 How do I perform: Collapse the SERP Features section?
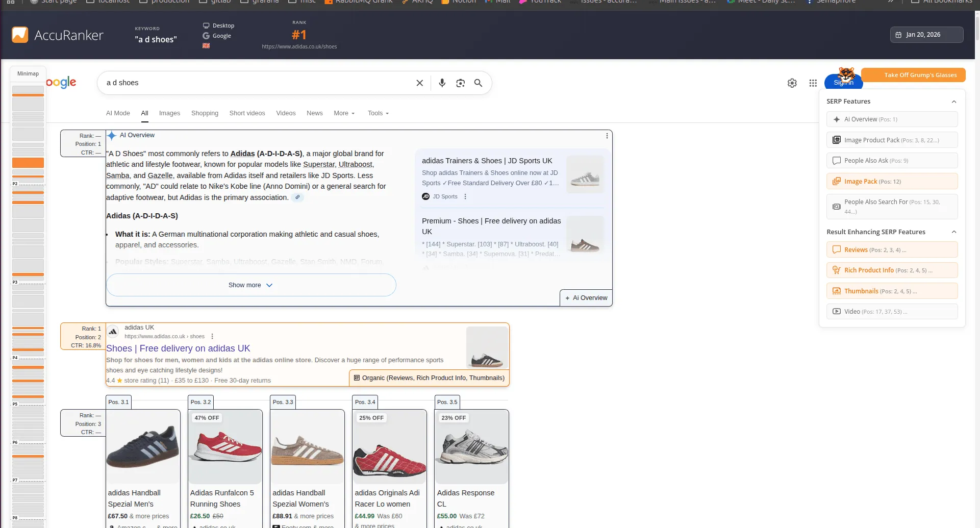(x=953, y=102)
